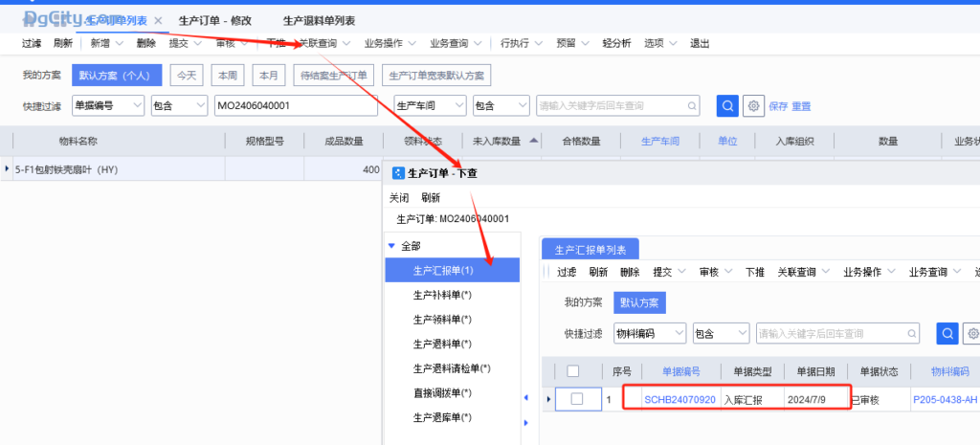Open 物料编码 dropdown in dialog quick filter
Screen dimensions: 980x445
(679, 333)
